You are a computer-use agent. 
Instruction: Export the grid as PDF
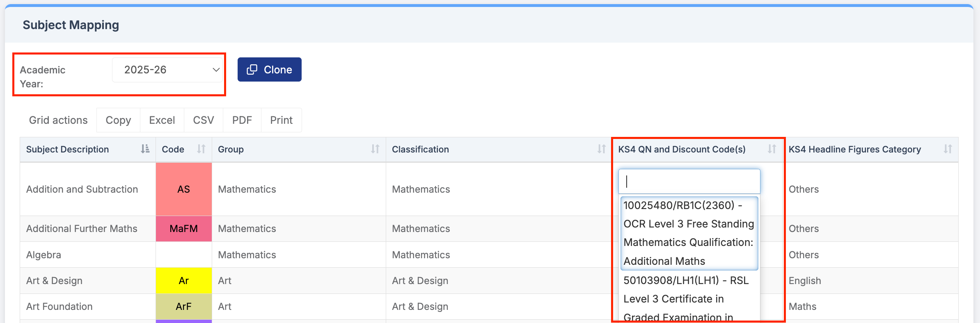coord(242,120)
